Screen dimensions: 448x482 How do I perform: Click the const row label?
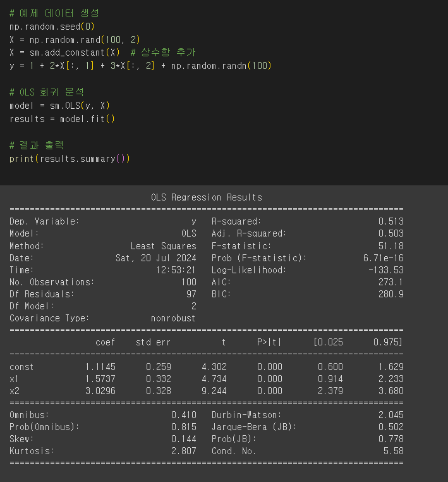pyautogui.click(x=21, y=367)
